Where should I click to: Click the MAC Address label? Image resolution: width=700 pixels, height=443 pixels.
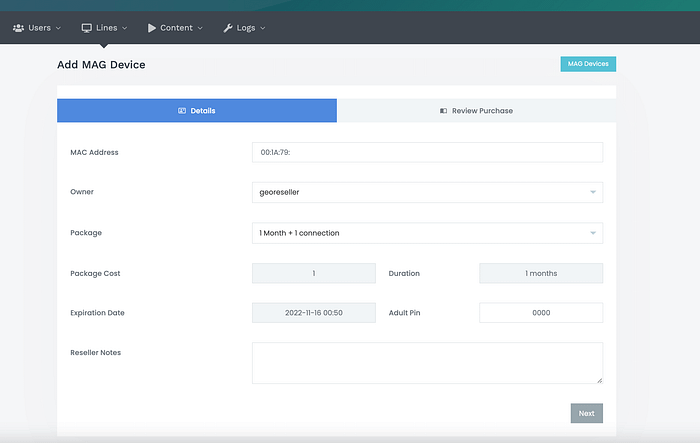tap(94, 152)
